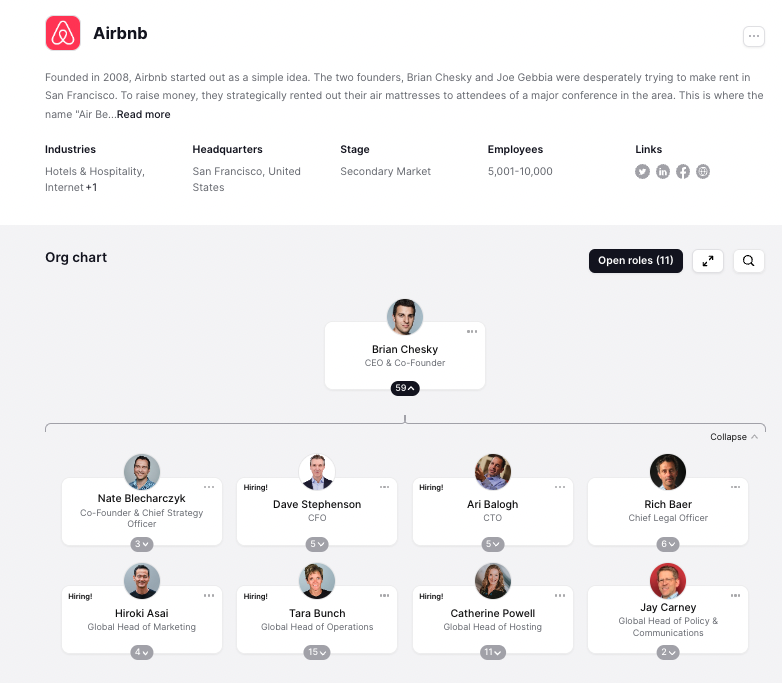Viewport: 782px width, 683px height.
Task: Click Read more in the description
Action: (144, 115)
